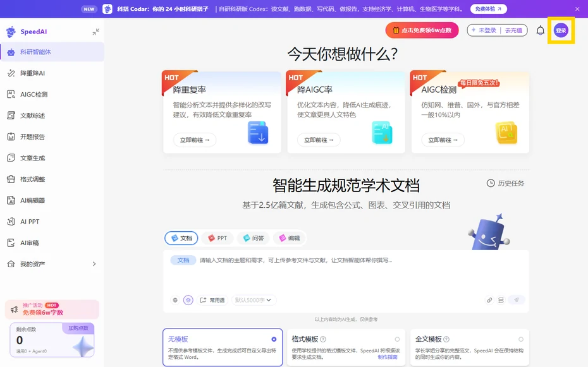Viewport: 588px width, 367px height.
Task: Click the AI PPT sidebar icon
Action: click(11, 222)
